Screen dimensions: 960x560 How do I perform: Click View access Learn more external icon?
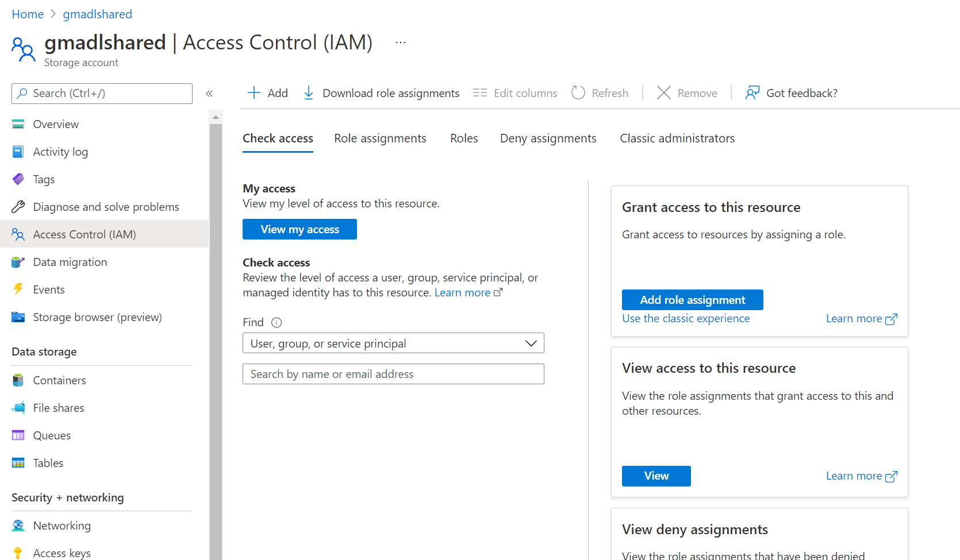click(x=891, y=477)
